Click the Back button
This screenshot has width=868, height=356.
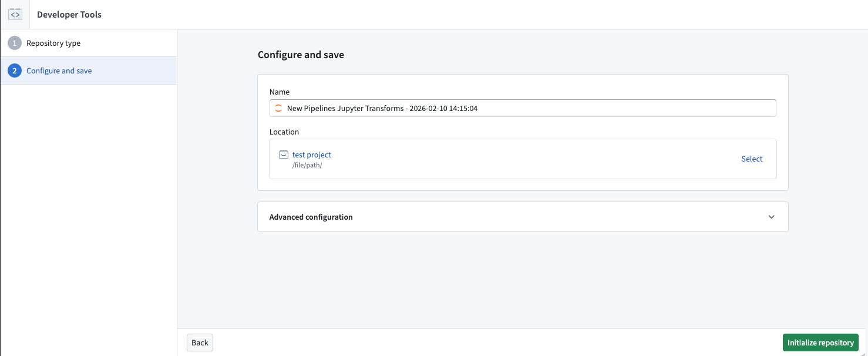click(200, 342)
